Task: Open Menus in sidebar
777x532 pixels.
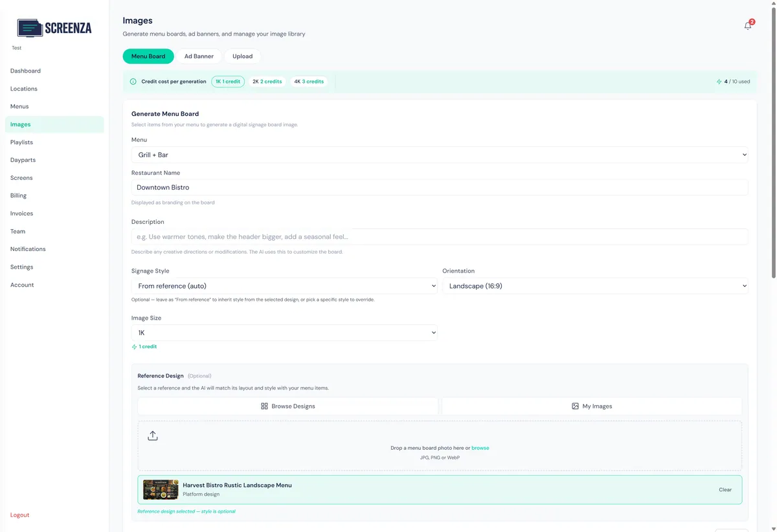Action: tap(54, 106)
